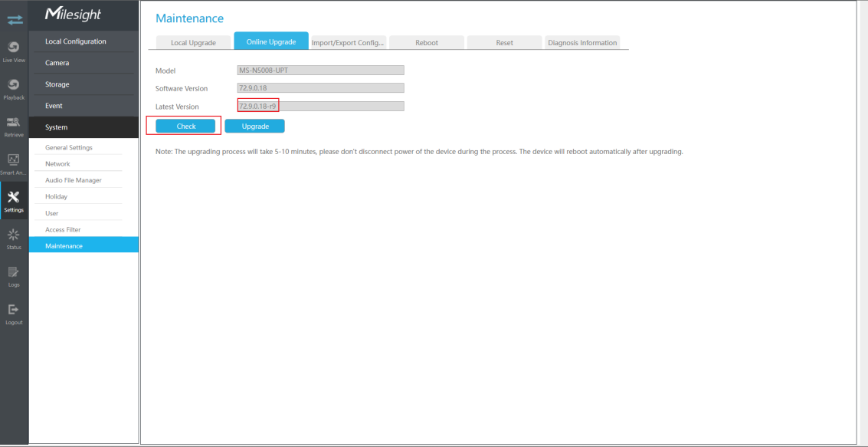Select the Online Upgrade tab
Image resolution: width=868 pixels, height=447 pixels.
point(271,41)
